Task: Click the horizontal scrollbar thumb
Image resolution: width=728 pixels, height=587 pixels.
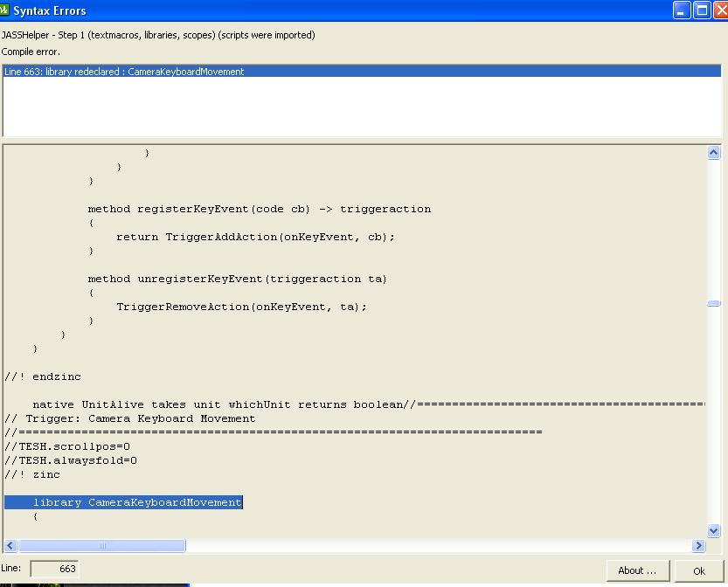Action: (x=102, y=546)
